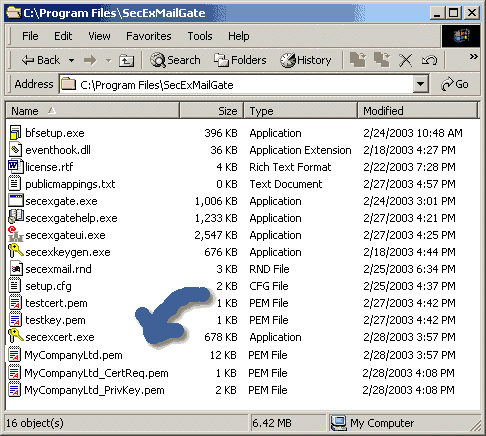Select the secexgateui.exe castle icon
Viewport: 486px width, 436px height.
(x=15, y=234)
